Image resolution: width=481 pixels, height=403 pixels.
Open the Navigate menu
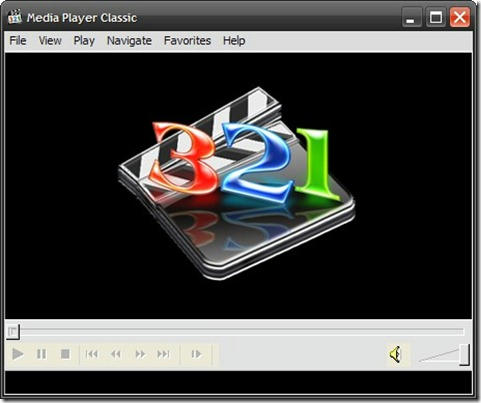(x=129, y=41)
